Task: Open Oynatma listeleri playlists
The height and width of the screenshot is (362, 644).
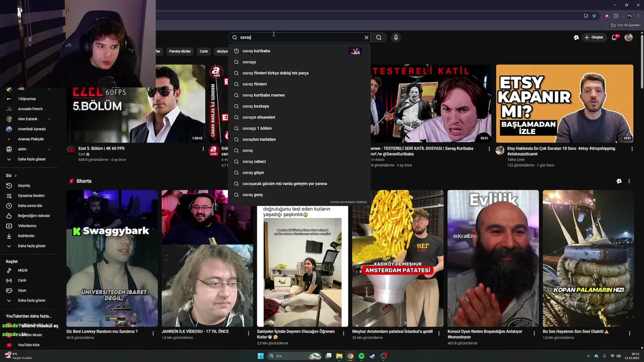Action: coord(31,196)
